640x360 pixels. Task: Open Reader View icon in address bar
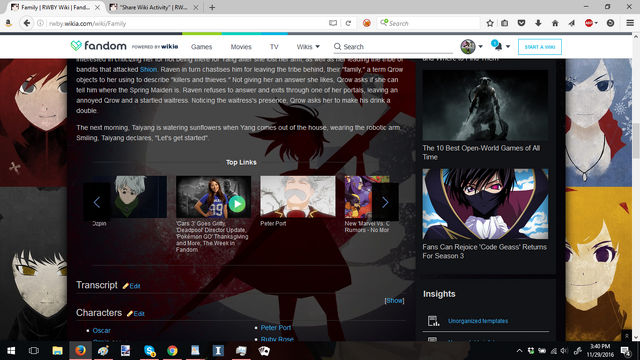333,23
